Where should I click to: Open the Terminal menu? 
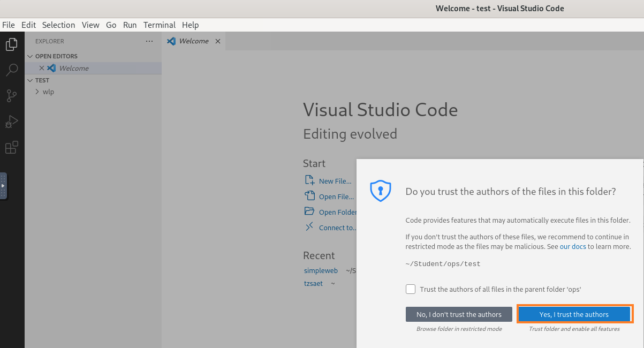click(x=159, y=25)
